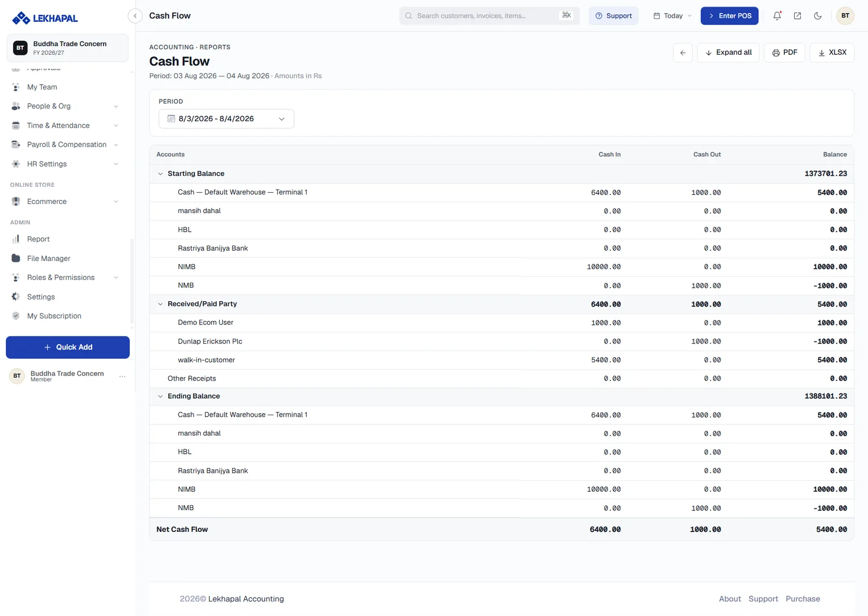
Task: Click About footer link
Action: (x=730, y=599)
